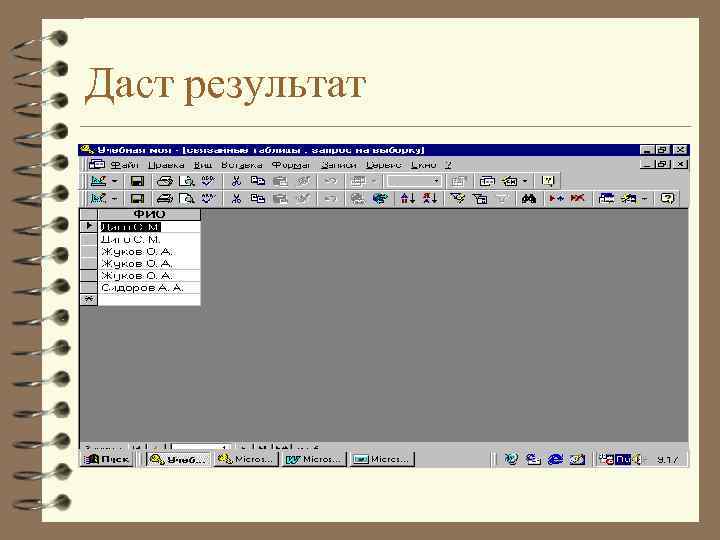The image size is (720, 540).
Task: Click the help balloon icon in the lower toolbar
Action: (667, 198)
